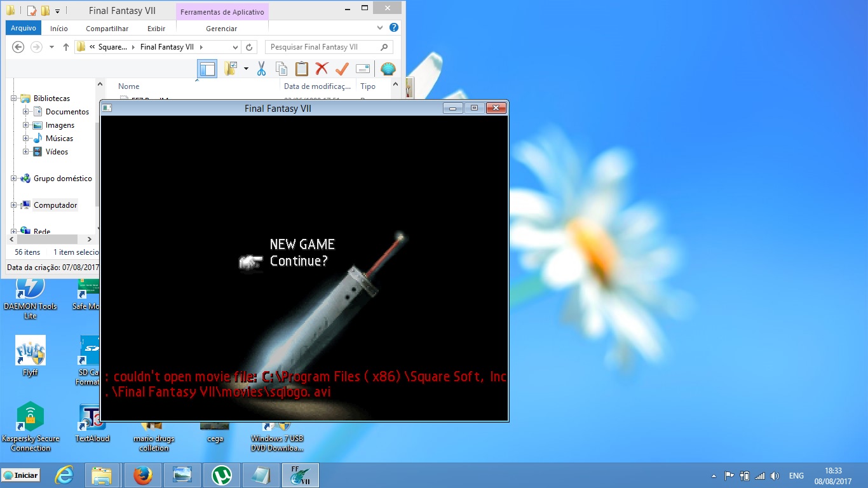Select Grupo doméstico in the navigation tree
868x488 pixels.
coord(63,179)
